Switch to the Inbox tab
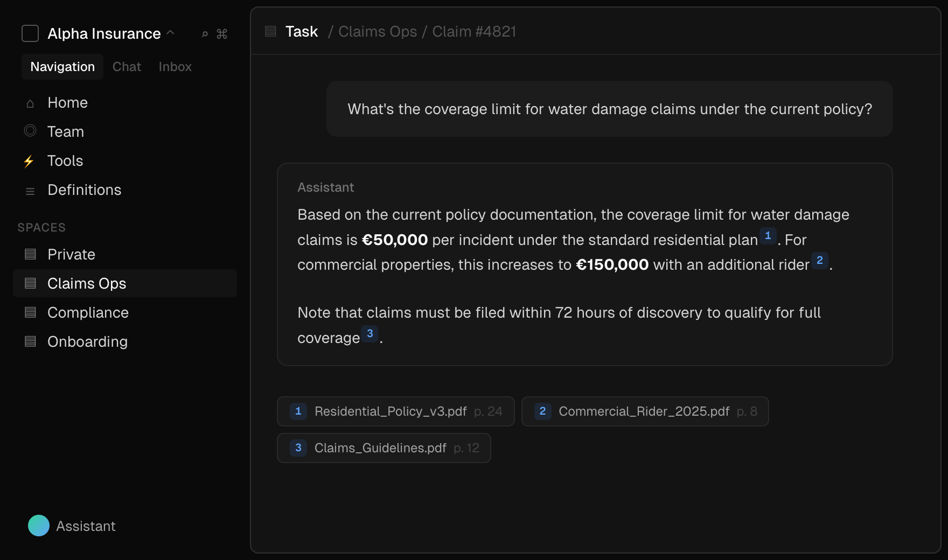 pos(175,67)
